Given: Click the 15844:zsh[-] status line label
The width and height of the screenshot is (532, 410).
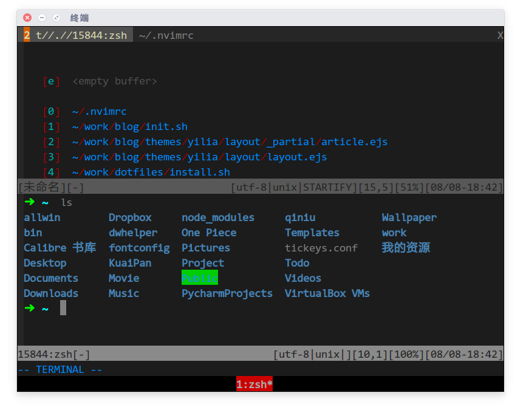Looking at the screenshot, I should click(54, 354).
